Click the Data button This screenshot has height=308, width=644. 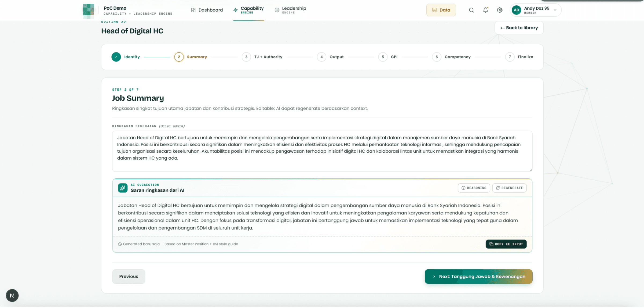tap(441, 10)
